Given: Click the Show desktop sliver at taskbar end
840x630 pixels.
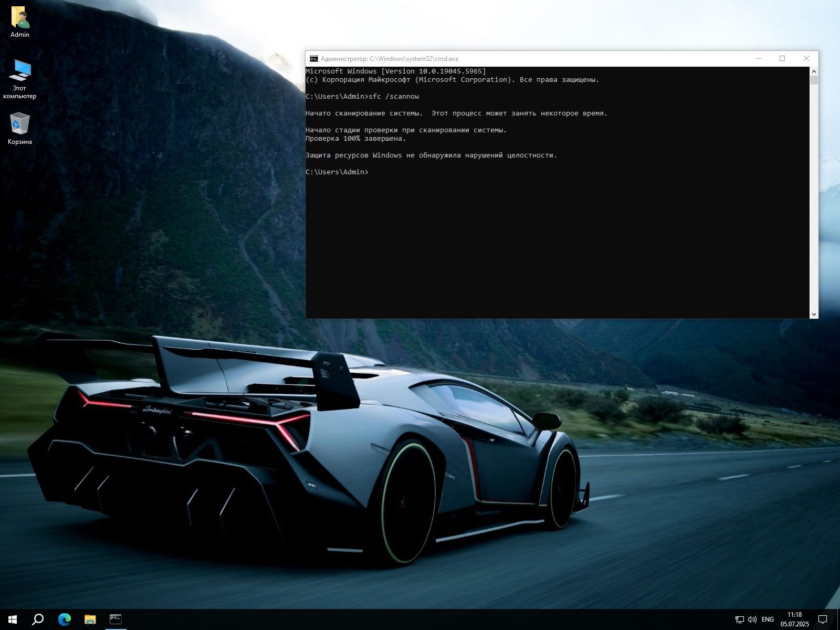Looking at the screenshot, I should [838, 619].
